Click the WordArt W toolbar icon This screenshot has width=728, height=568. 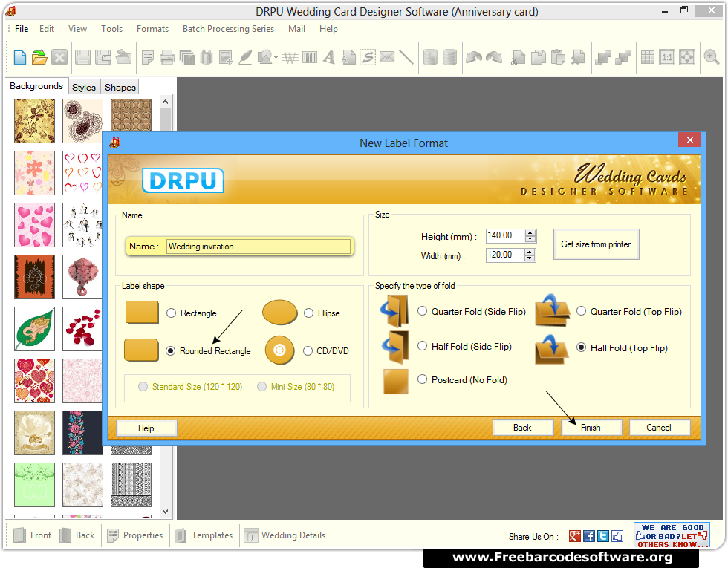point(290,58)
